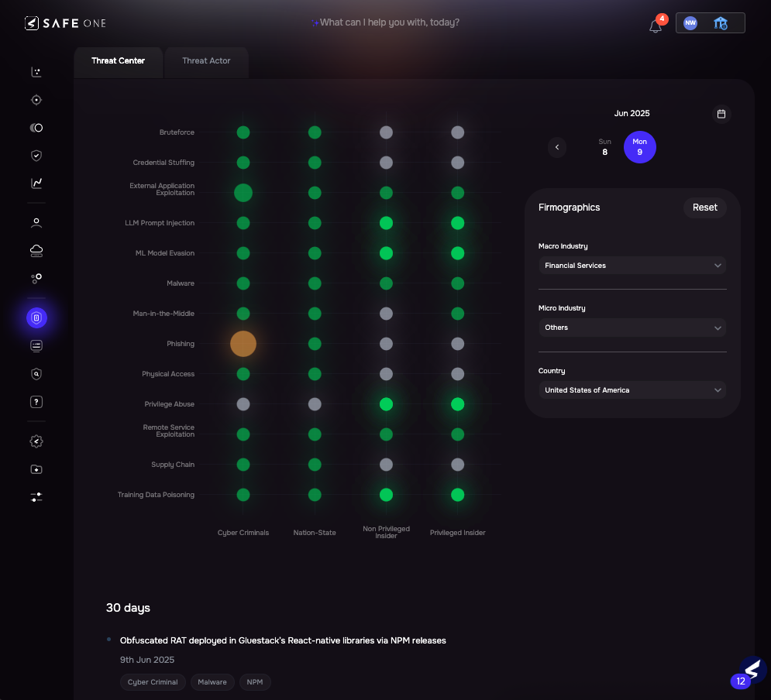Open the cloud sidebar icon
Image resolution: width=771 pixels, height=700 pixels.
click(x=36, y=251)
